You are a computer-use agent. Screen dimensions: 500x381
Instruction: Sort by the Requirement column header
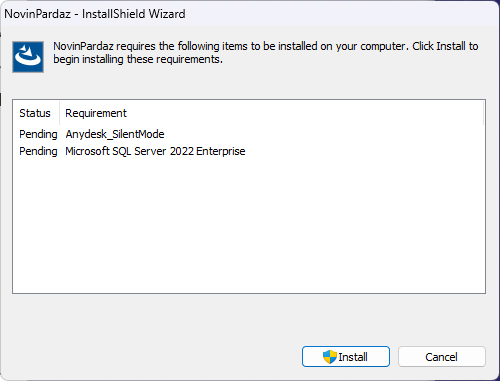pos(271,113)
